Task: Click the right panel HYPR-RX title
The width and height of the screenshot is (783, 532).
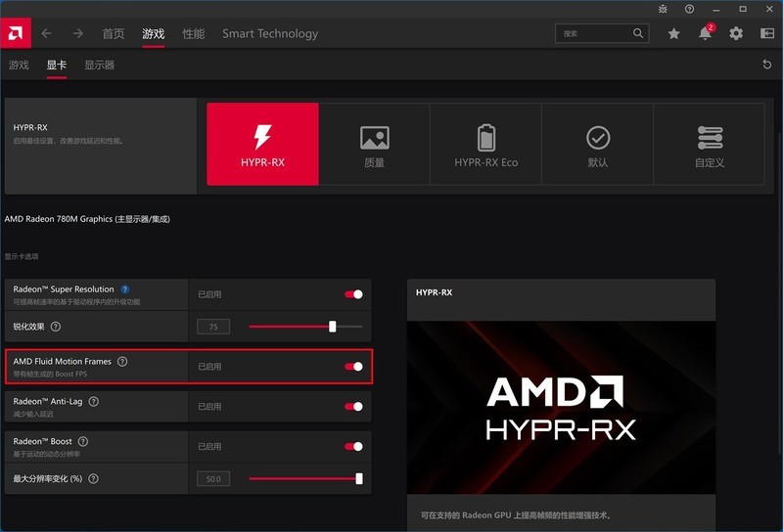Action: point(434,292)
